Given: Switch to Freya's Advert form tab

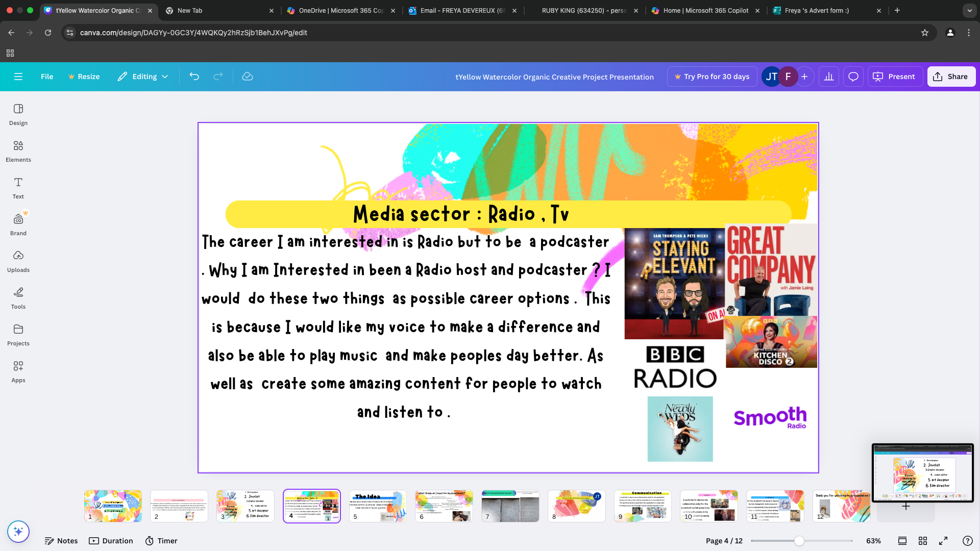Looking at the screenshot, I should pos(827,10).
